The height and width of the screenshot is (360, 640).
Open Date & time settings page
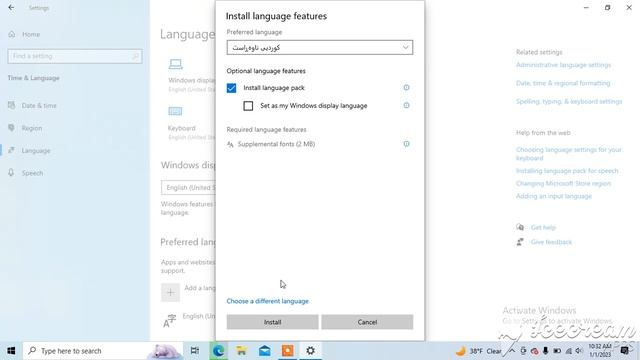click(x=39, y=106)
